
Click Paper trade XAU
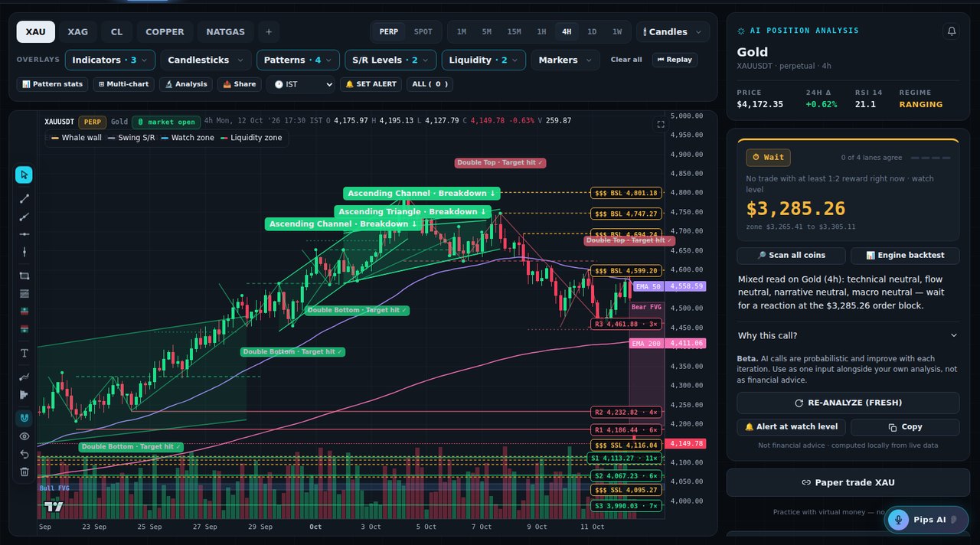(848, 482)
